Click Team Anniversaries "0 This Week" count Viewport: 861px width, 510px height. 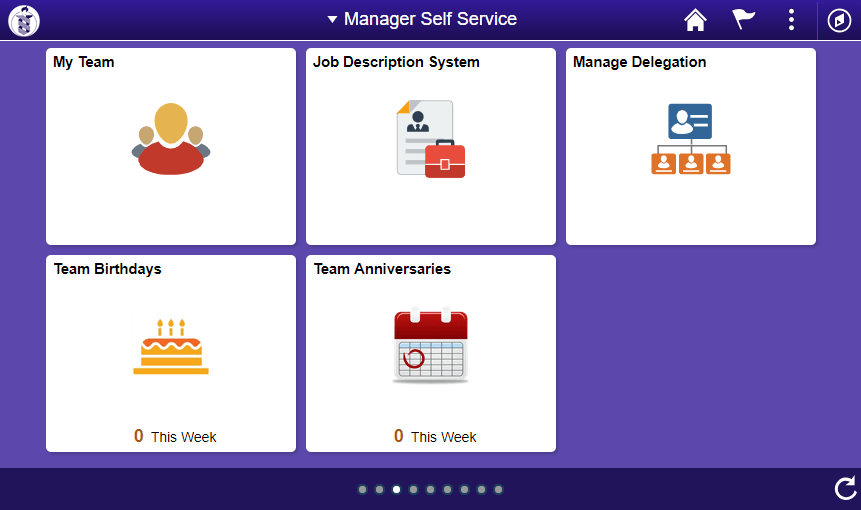tap(435, 436)
